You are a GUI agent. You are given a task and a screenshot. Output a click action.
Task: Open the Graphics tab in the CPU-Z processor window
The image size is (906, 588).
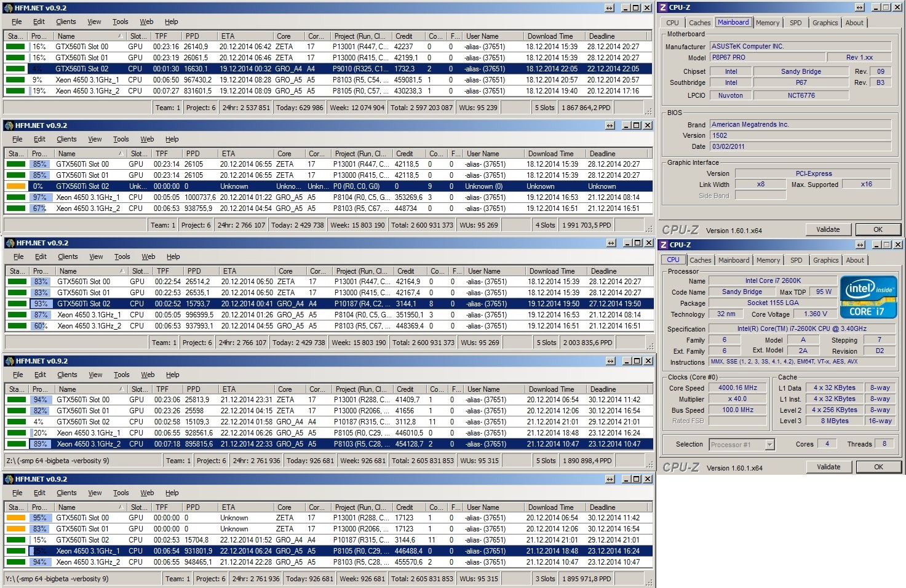(825, 260)
